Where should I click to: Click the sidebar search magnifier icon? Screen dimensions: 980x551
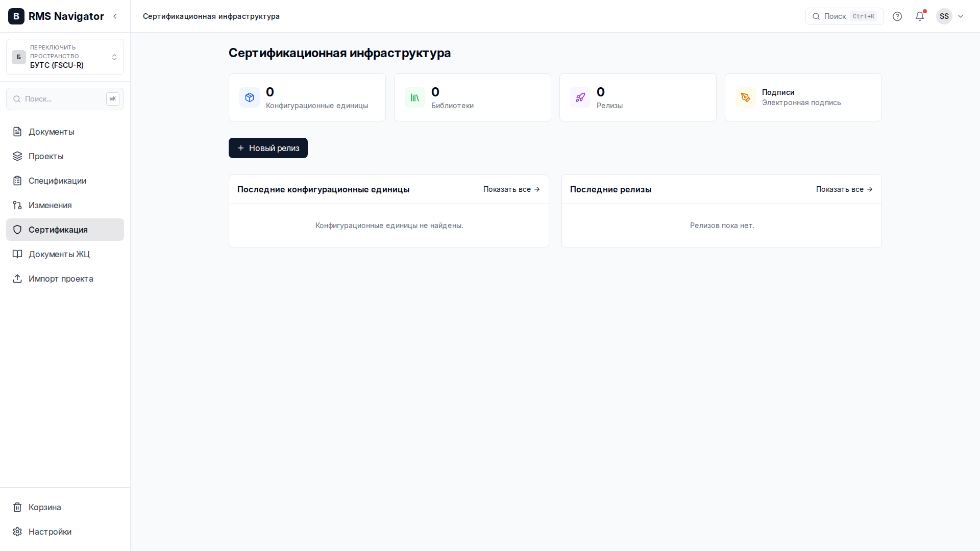click(x=17, y=99)
